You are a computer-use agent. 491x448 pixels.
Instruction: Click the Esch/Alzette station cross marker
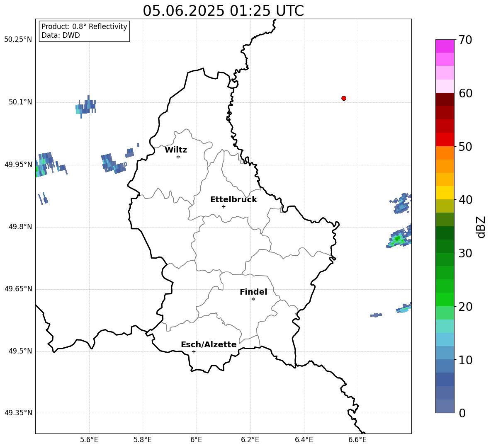[194, 351]
